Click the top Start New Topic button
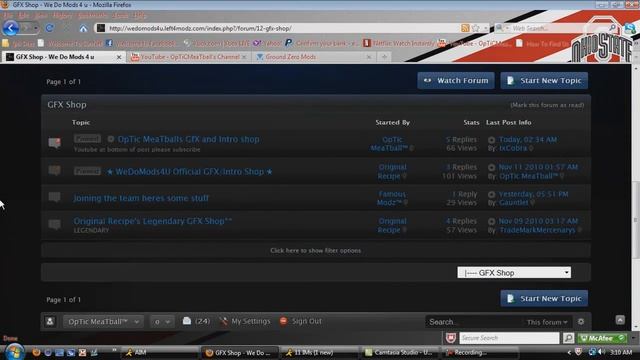 point(544,80)
